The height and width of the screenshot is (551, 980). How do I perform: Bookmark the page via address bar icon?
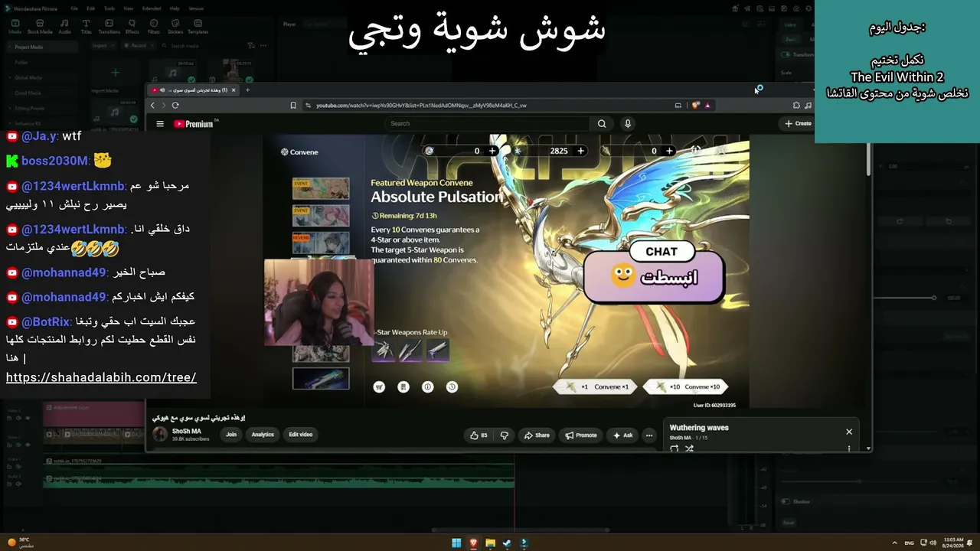tap(293, 106)
